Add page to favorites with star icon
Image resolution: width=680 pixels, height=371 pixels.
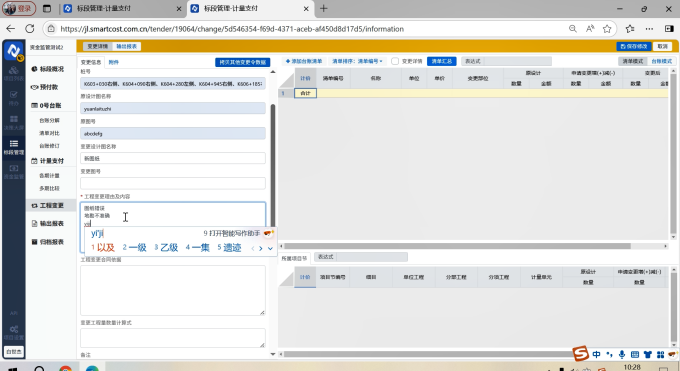point(607,29)
